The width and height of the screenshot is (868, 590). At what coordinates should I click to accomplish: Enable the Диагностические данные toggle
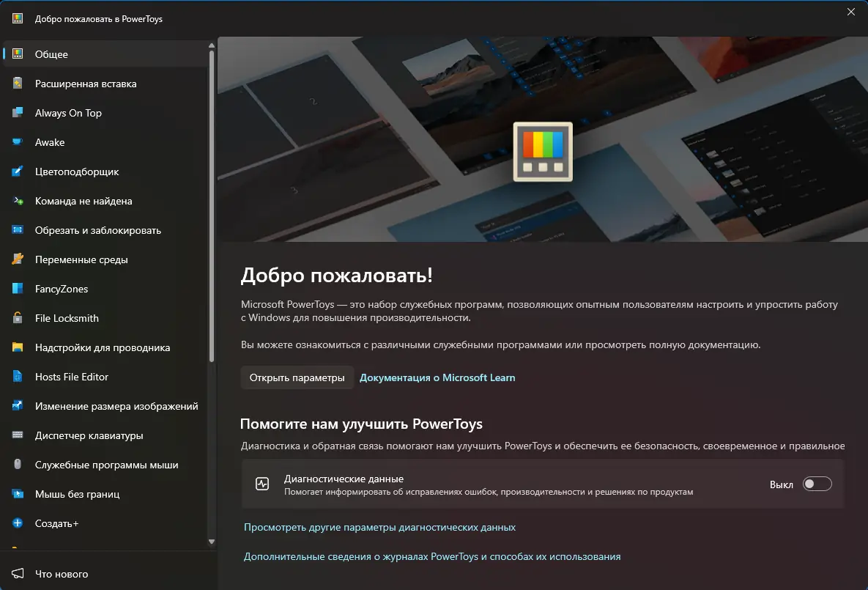click(x=817, y=484)
